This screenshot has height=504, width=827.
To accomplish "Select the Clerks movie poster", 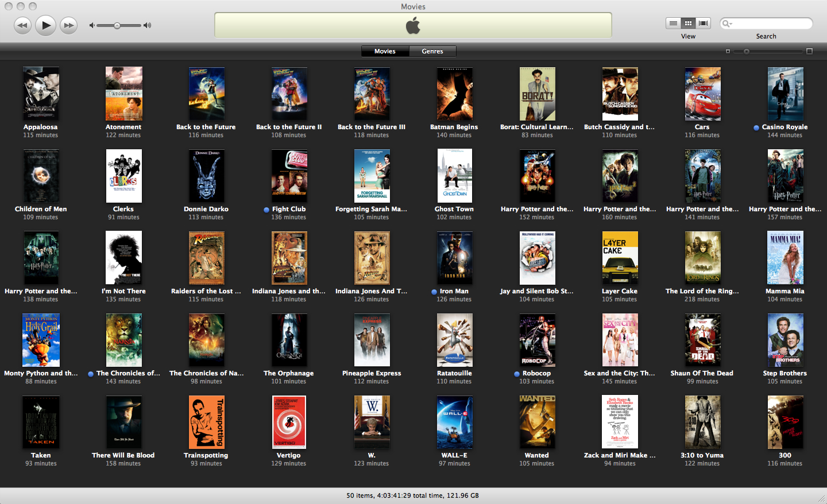I will point(123,176).
